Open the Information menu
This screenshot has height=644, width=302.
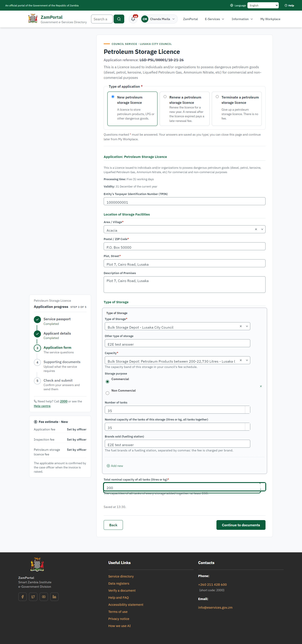(x=242, y=19)
